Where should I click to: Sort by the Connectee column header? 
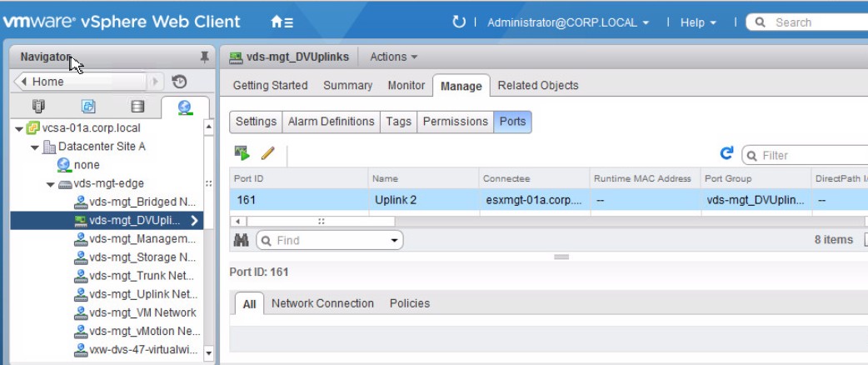(534, 178)
